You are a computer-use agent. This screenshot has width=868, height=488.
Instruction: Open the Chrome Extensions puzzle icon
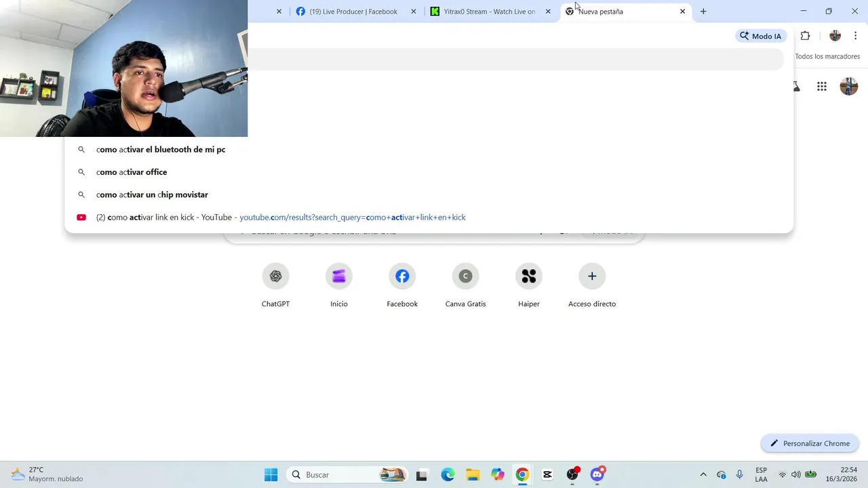(805, 36)
